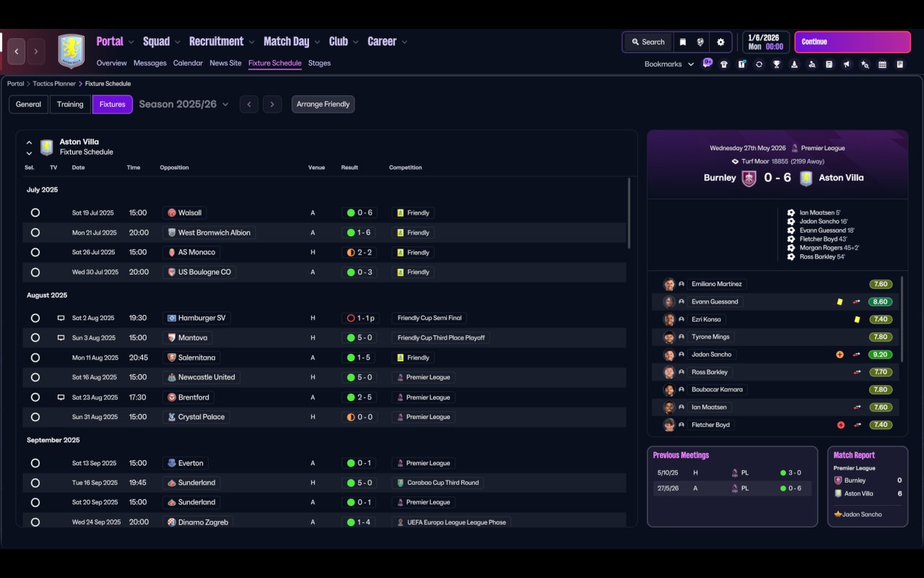The height and width of the screenshot is (578, 924).
Task: Select the Crystal Palace fixture radio button
Action: point(35,417)
